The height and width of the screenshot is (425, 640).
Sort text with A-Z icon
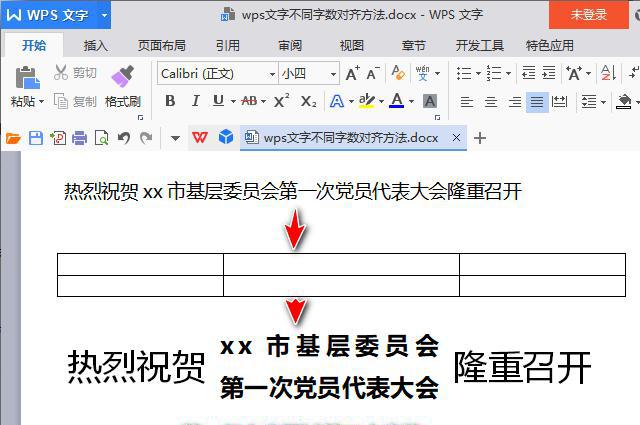(x=608, y=73)
